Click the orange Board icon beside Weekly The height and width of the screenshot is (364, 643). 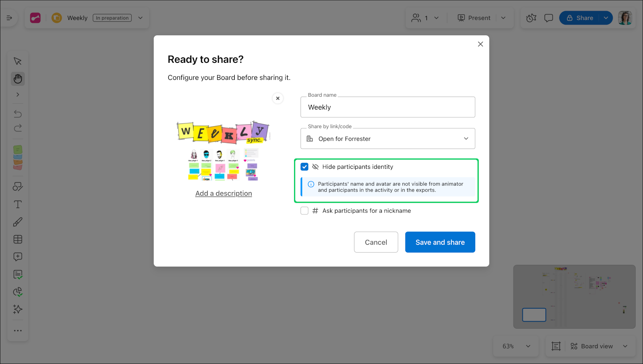(57, 18)
